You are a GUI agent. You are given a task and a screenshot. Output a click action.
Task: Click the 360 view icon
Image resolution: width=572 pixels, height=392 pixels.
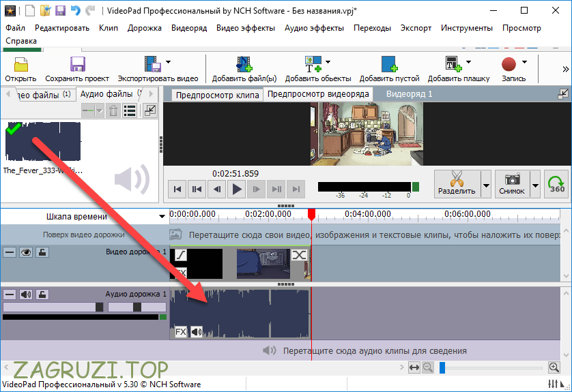point(558,184)
